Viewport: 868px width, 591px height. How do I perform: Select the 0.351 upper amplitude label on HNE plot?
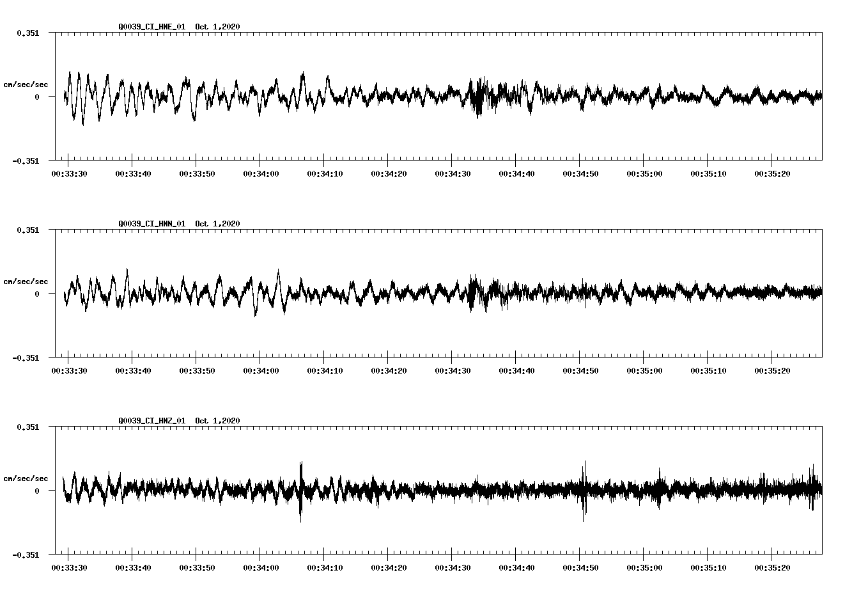pyautogui.click(x=29, y=33)
